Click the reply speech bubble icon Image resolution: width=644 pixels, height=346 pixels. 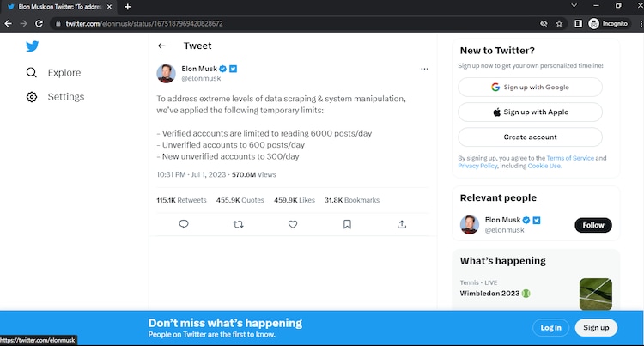coord(184,224)
